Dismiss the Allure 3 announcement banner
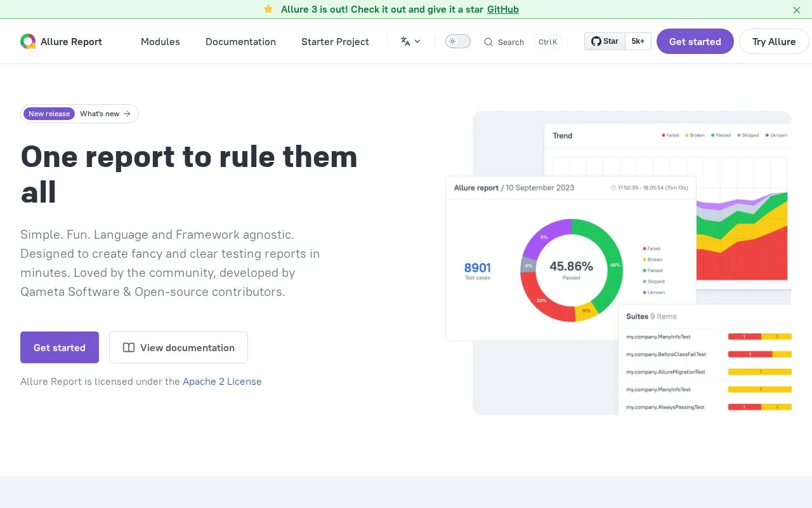The image size is (812, 508). 797,10
